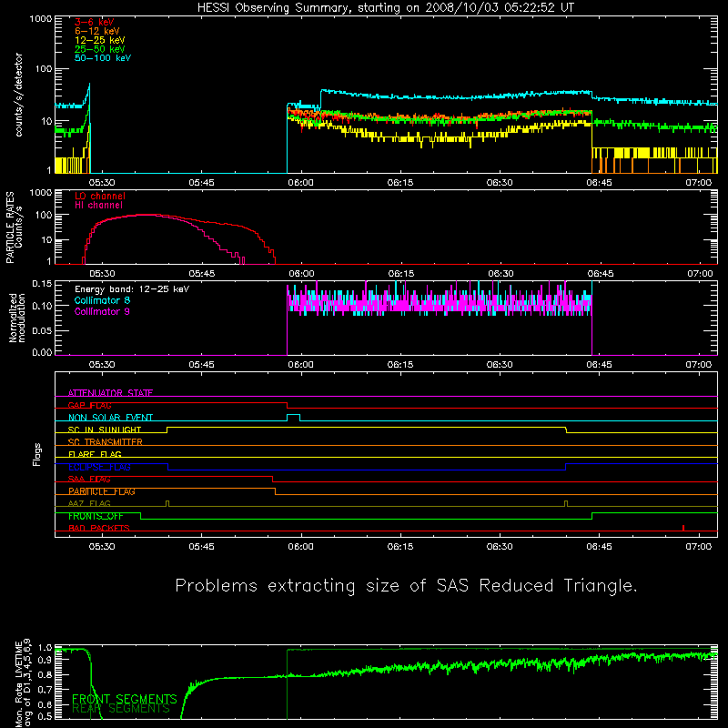
Task: Select the cyan 50-100 keV legend entry
Action: tap(103, 58)
